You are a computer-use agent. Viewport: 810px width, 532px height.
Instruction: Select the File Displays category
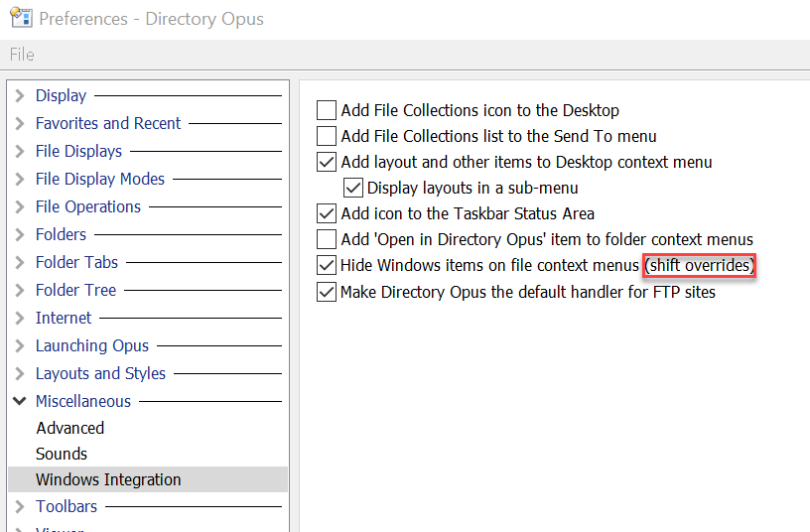pos(78,151)
